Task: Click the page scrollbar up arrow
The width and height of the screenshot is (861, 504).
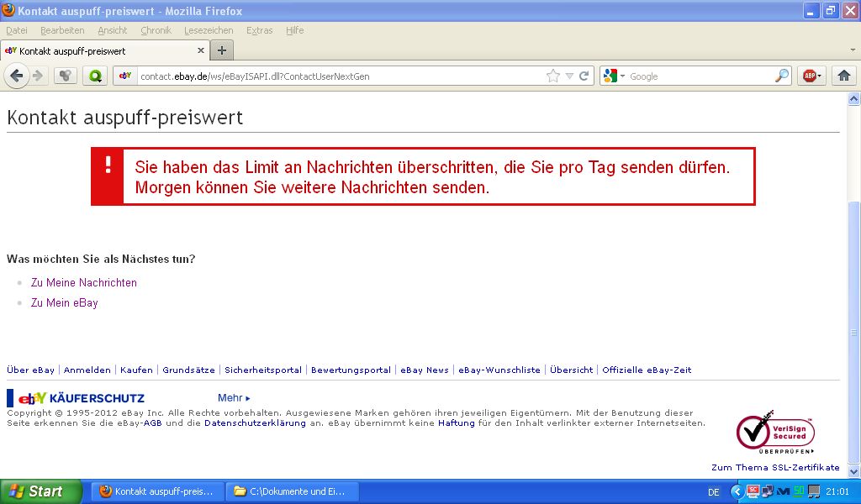Action: [x=854, y=99]
